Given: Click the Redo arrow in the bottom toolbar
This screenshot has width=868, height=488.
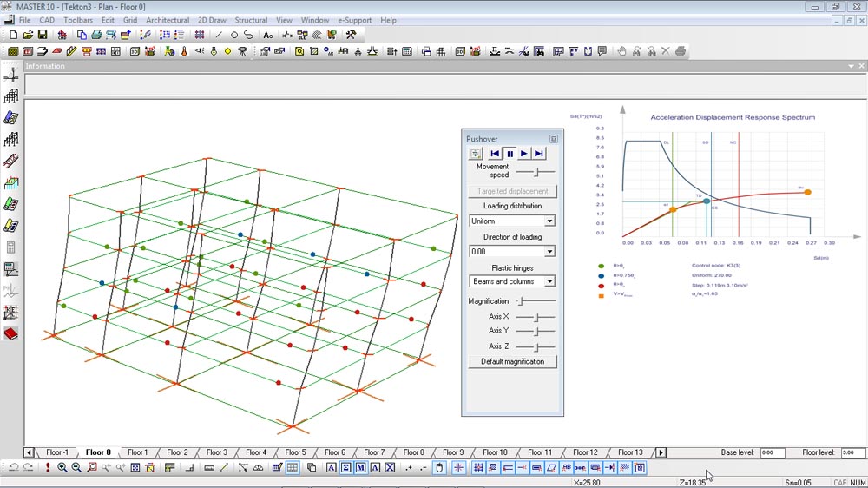Looking at the screenshot, I should coord(28,467).
